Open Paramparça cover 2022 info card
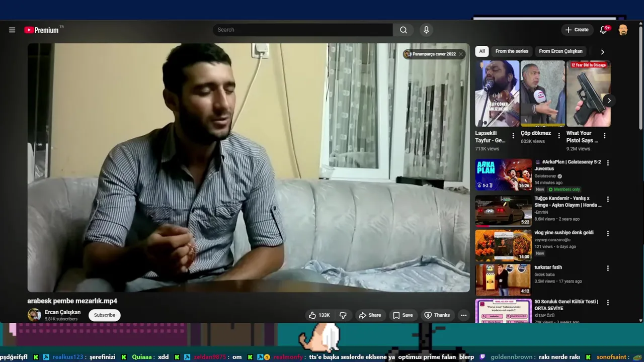 pos(430,54)
